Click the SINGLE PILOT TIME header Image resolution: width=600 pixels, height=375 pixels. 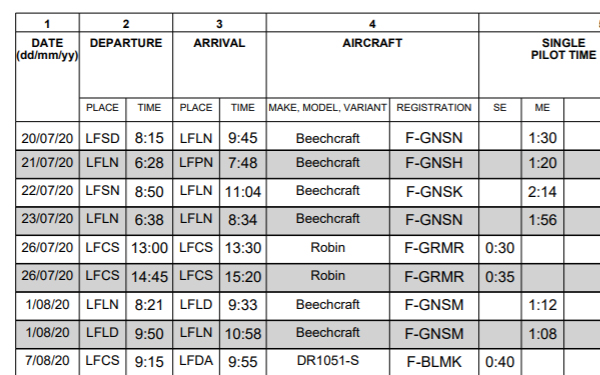[563, 49]
